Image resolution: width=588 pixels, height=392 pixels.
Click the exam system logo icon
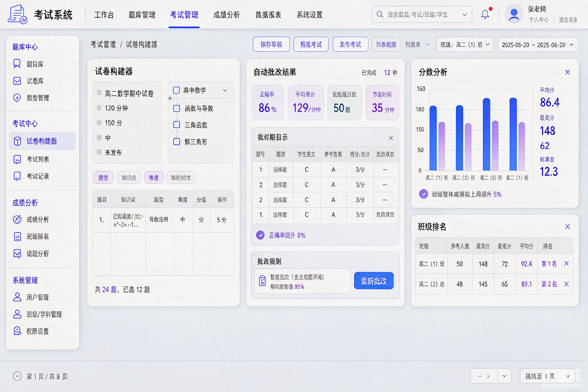coord(17,15)
